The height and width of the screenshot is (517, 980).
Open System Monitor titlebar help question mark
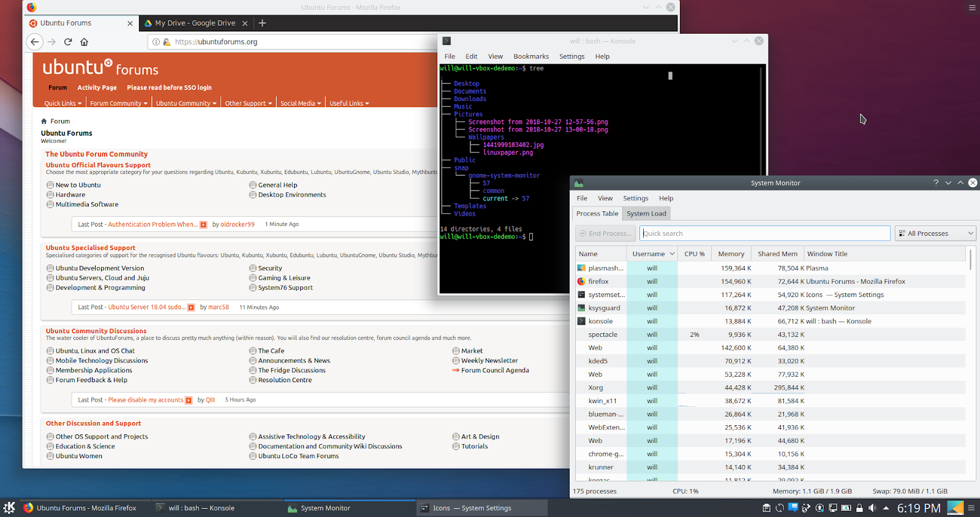coord(936,183)
